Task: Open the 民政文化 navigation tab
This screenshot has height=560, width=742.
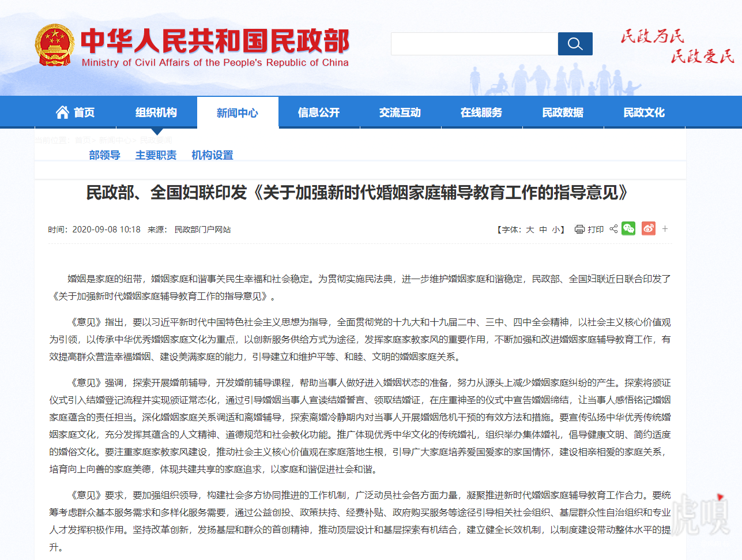Action: tap(644, 112)
